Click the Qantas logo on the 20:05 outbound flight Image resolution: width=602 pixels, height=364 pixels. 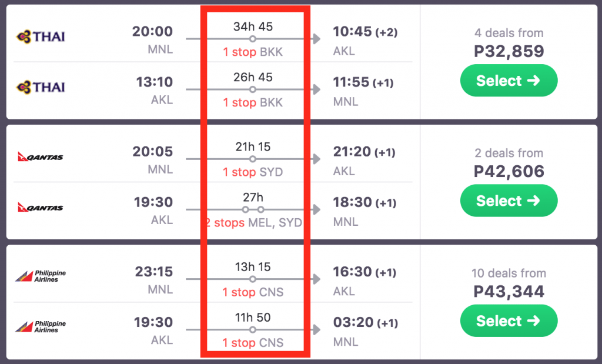(41, 157)
